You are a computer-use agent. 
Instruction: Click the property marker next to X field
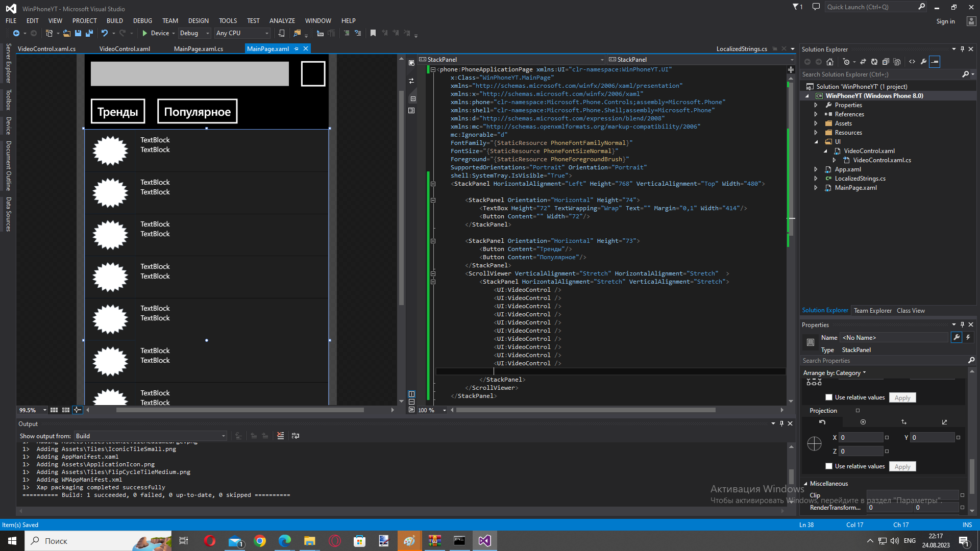coord(887,438)
